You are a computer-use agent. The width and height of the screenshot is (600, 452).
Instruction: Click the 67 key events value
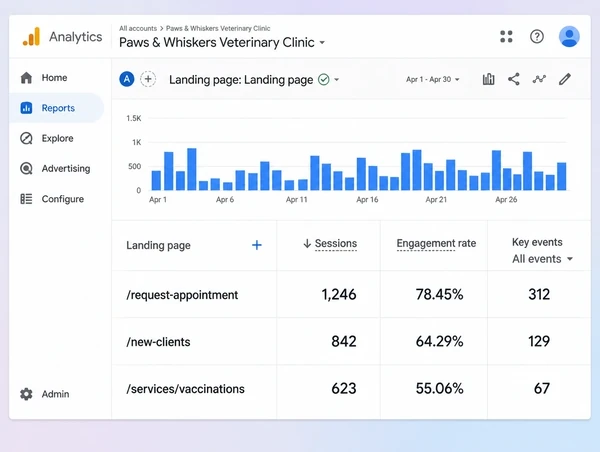542,388
